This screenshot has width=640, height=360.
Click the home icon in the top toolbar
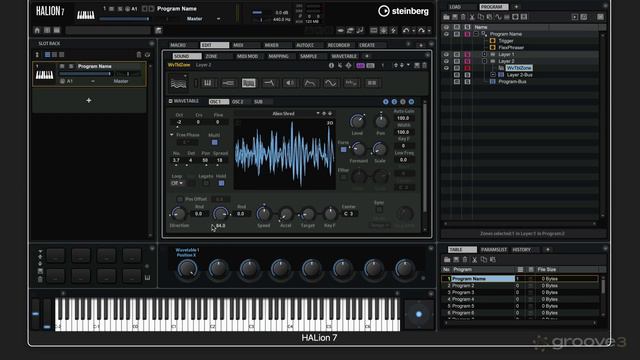(x=37, y=30)
